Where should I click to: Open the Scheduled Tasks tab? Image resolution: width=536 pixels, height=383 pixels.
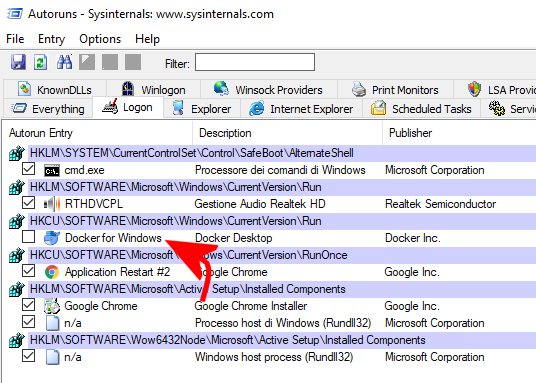pyautogui.click(x=421, y=109)
